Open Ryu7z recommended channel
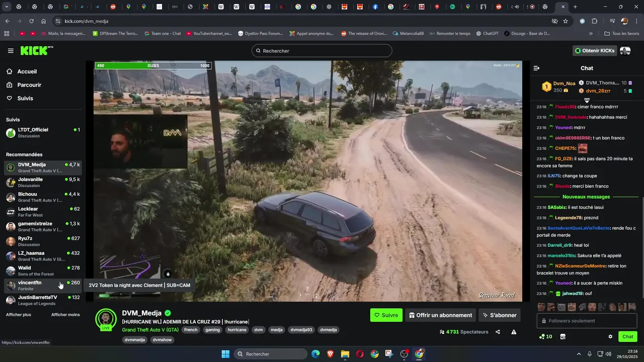The height and width of the screenshot is (362, 644). [x=43, y=241]
